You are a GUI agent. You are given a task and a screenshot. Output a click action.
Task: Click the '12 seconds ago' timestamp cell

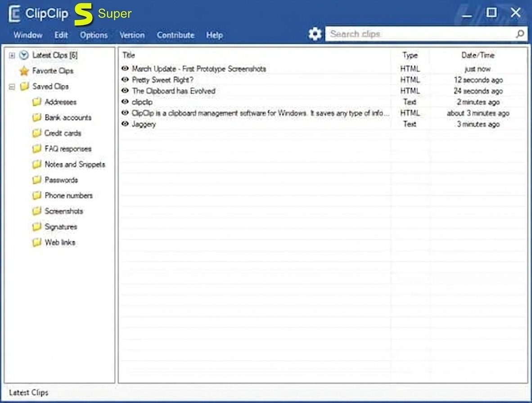click(478, 80)
